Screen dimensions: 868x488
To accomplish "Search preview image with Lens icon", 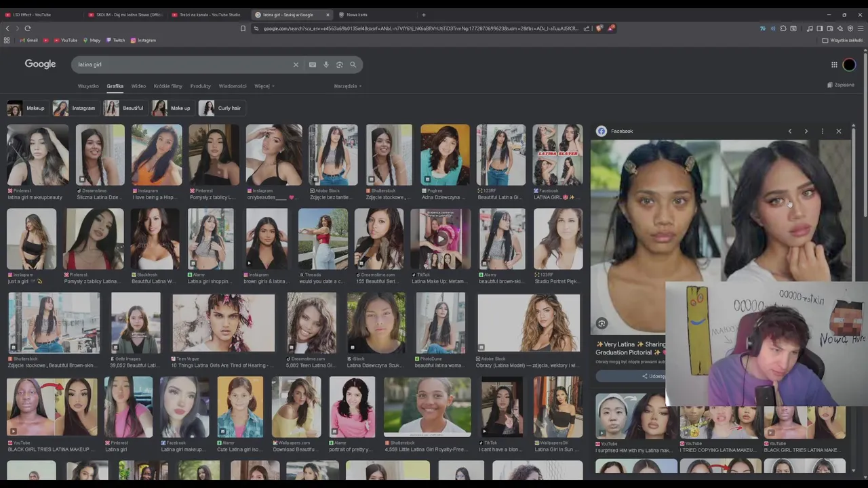I will [601, 323].
